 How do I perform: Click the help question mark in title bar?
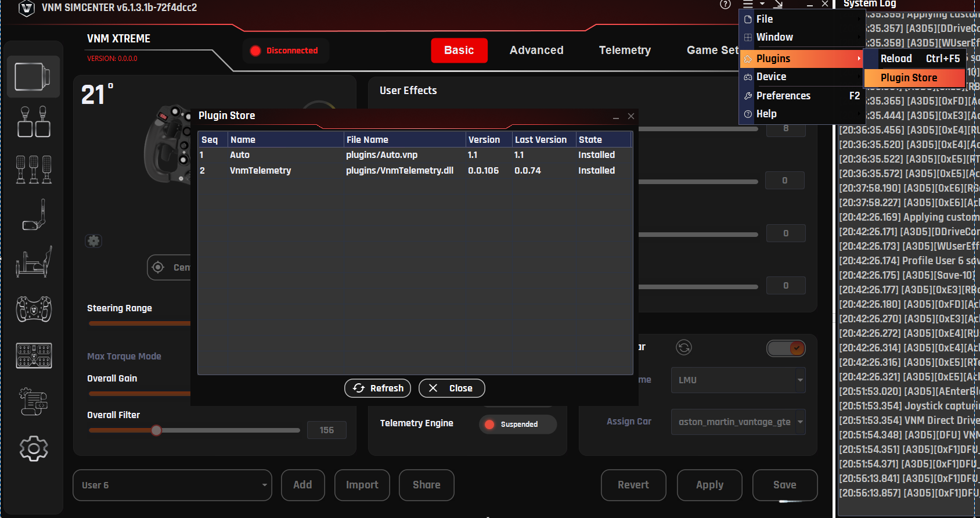pyautogui.click(x=725, y=5)
